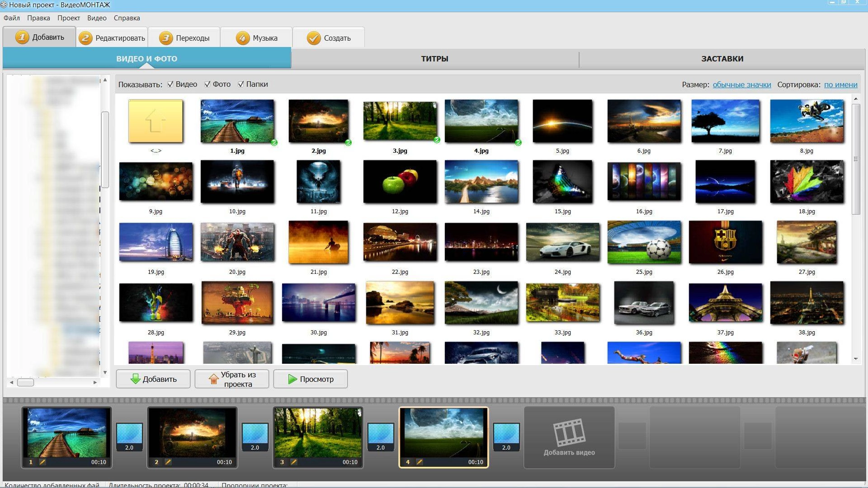Select the 29.jpg floating island thumbnail

(x=237, y=303)
